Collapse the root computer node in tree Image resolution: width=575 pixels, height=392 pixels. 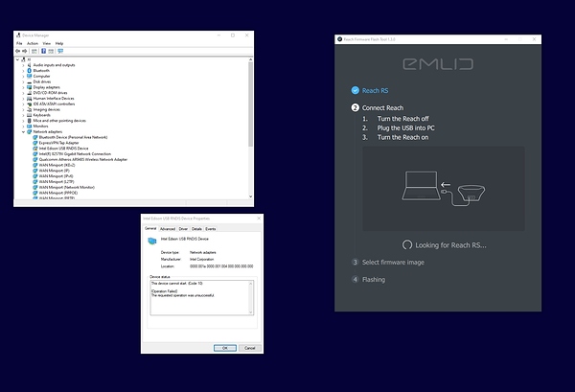[x=17, y=59]
